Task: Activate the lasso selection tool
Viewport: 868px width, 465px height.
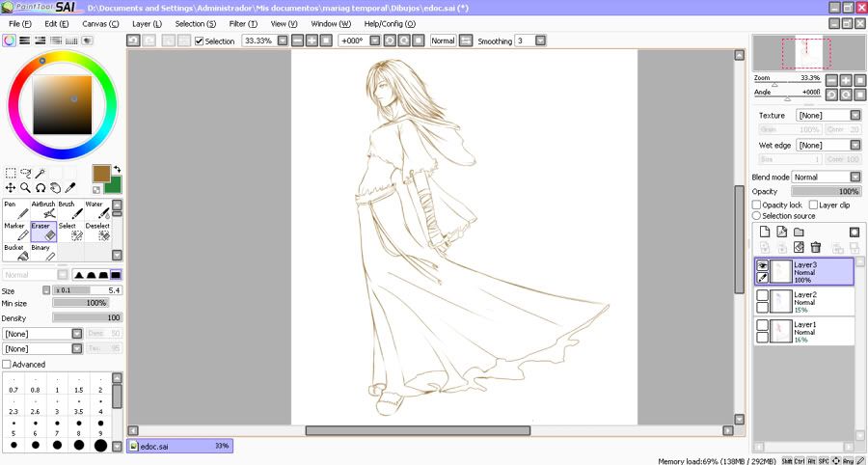Action: pos(25,174)
